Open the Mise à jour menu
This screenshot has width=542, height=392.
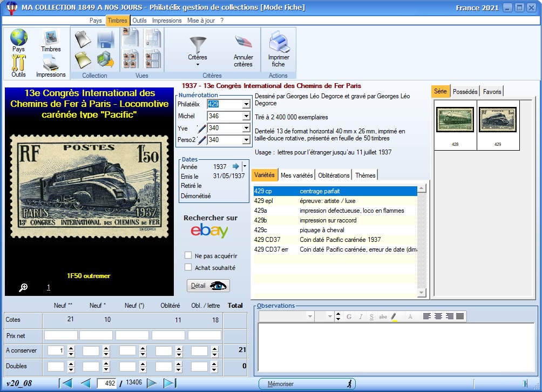click(x=201, y=21)
